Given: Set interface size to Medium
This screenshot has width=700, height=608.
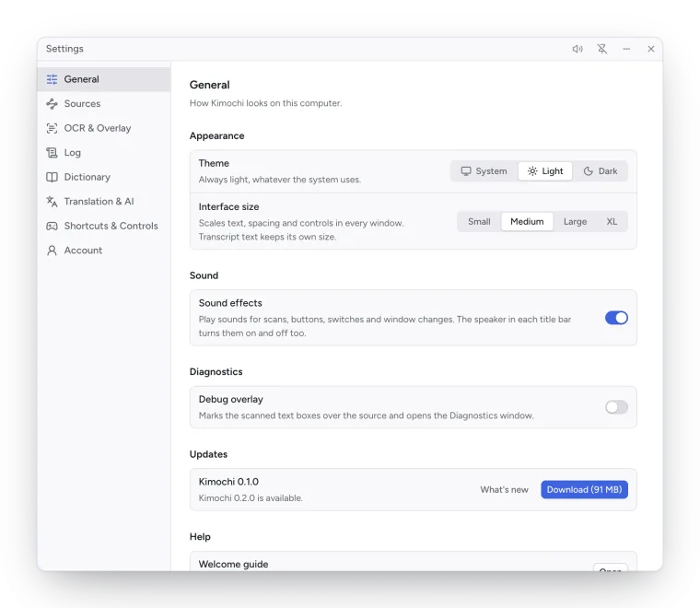Looking at the screenshot, I should pyautogui.click(x=527, y=222).
